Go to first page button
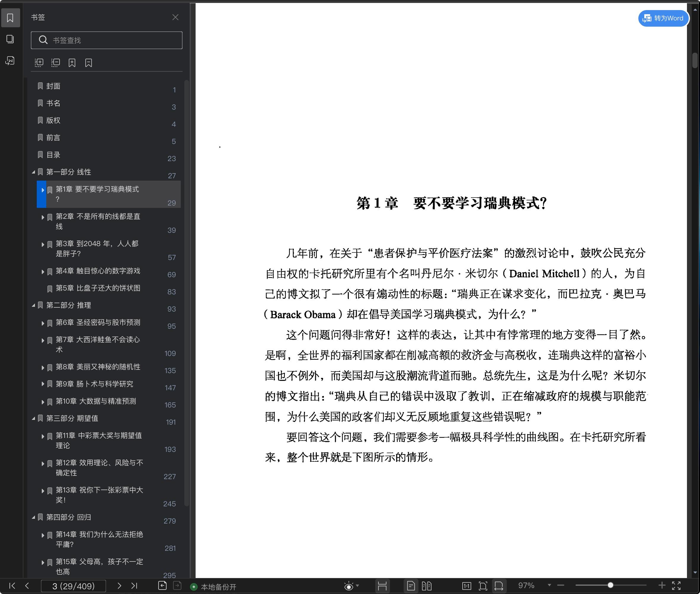 12,586
